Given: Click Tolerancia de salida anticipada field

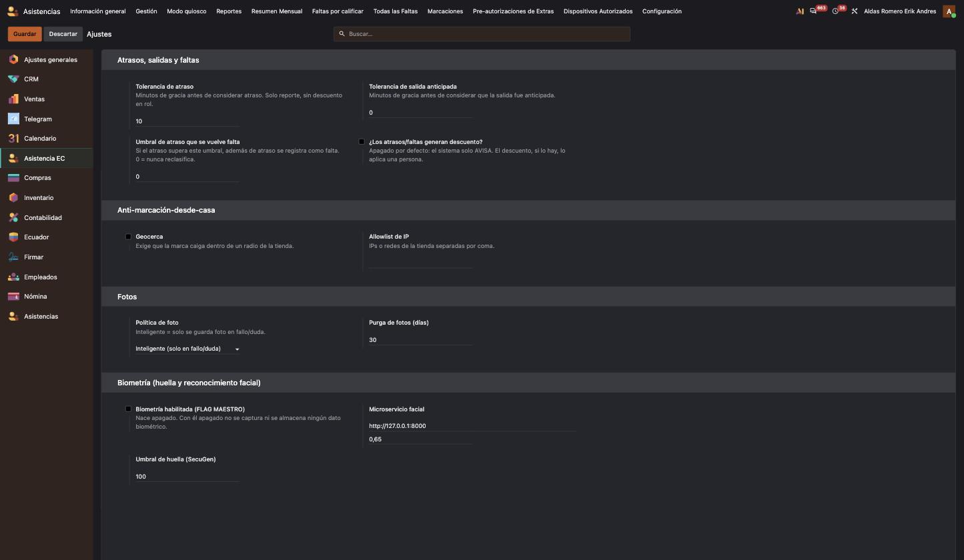Looking at the screenshot, I should (x=420, y=113).
